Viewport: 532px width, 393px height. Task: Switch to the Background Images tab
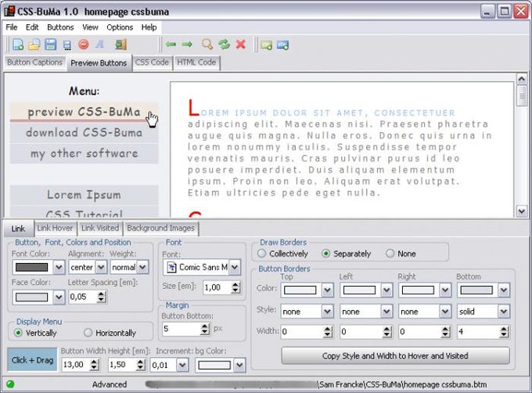tap(161, 228)
